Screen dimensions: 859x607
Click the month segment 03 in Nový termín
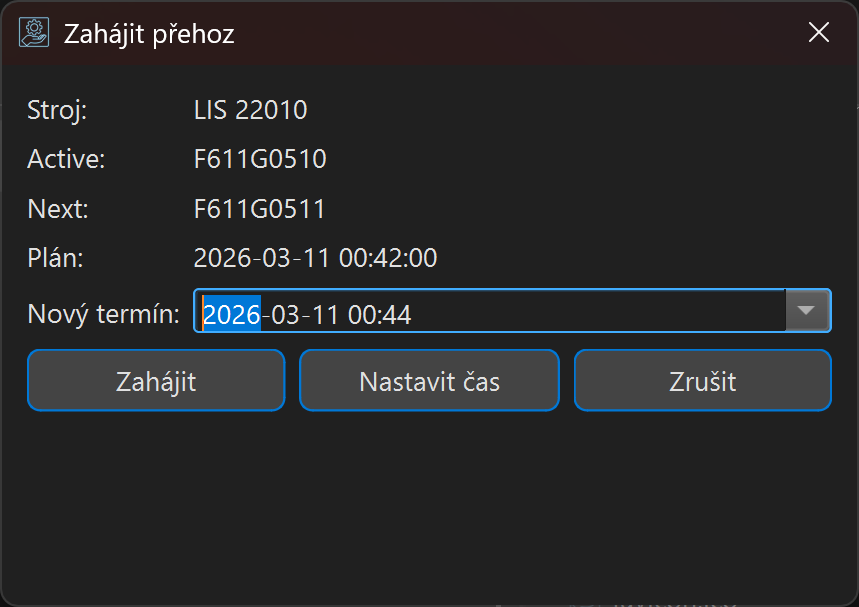pos(285,315)
